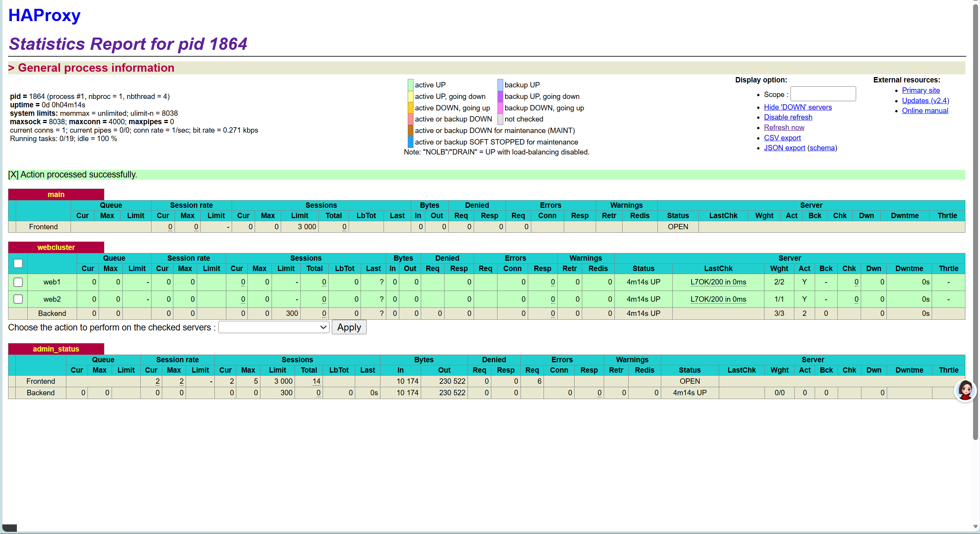The width and height of the screenshot is (980, 534).
Task: Click the MAINT brown legend swatch
Action: (410, 131)
